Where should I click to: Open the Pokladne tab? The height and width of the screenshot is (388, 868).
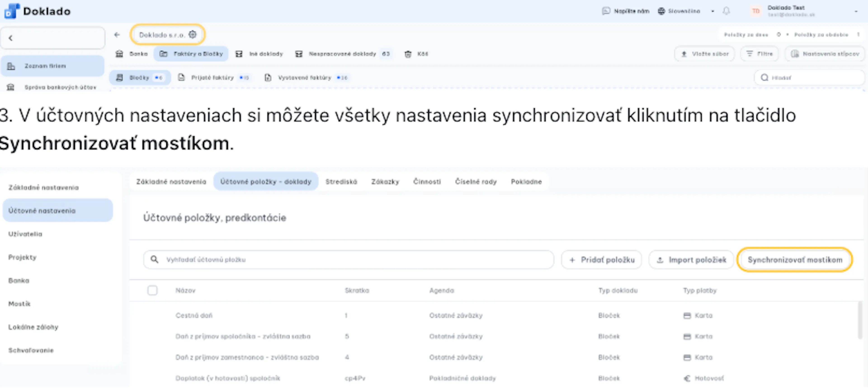point(526,181)
